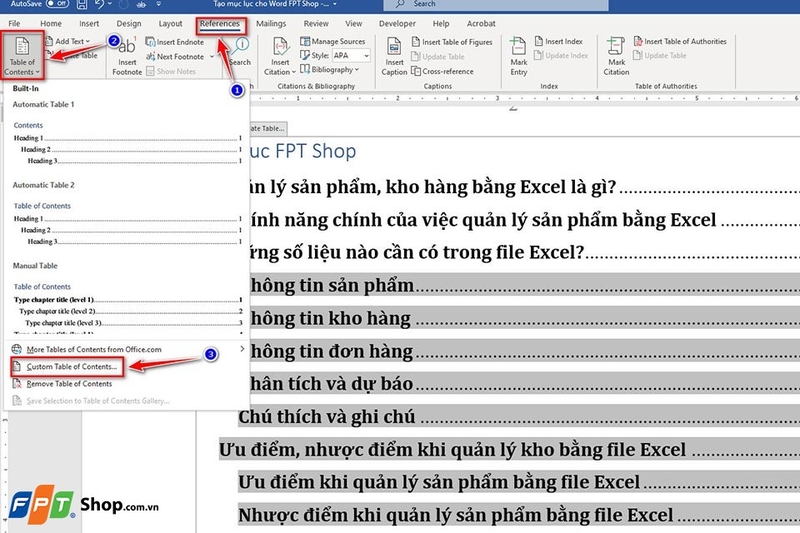Switch to the Home tab
This screenshot has width=800, height=533.
51,23
